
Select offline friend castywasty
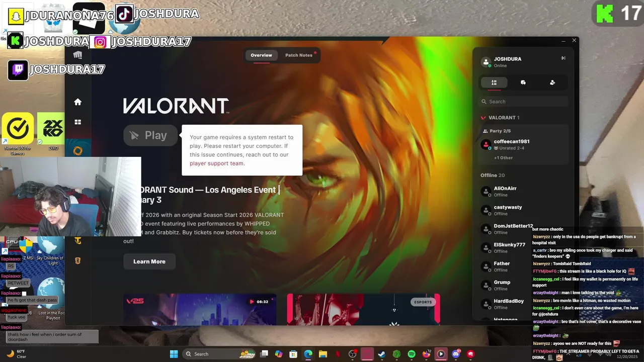click(x=523, y=210)
